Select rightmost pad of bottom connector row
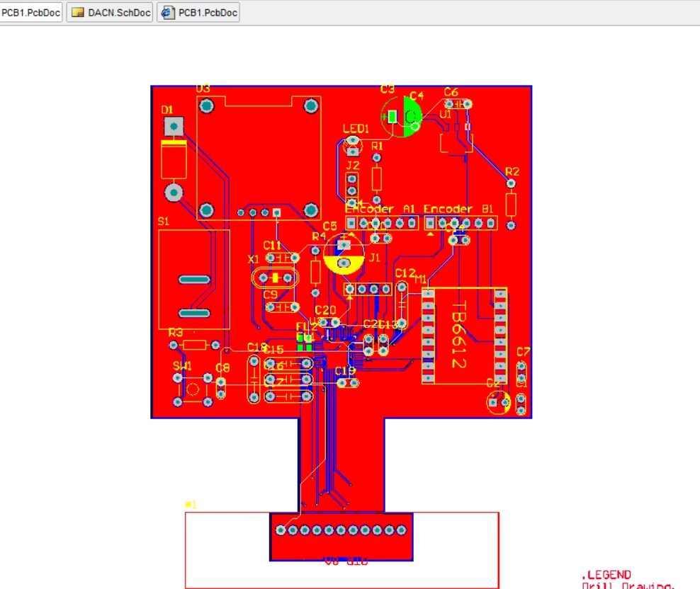The image size is (700, 589). 401,530
